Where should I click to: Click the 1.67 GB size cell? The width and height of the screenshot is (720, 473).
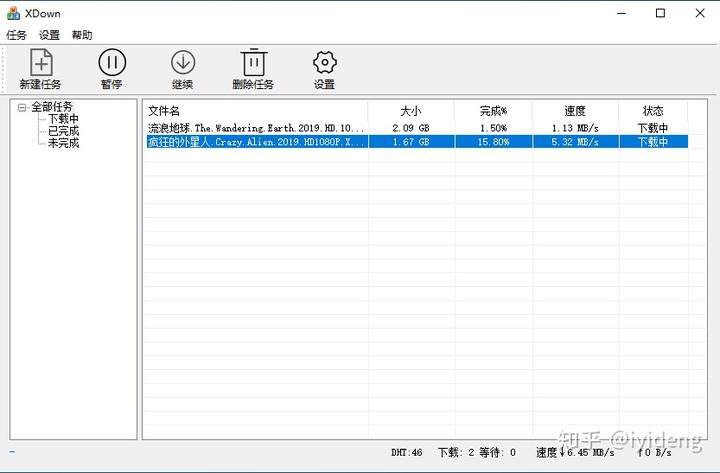pyautogui.click(x=411, y=141)
